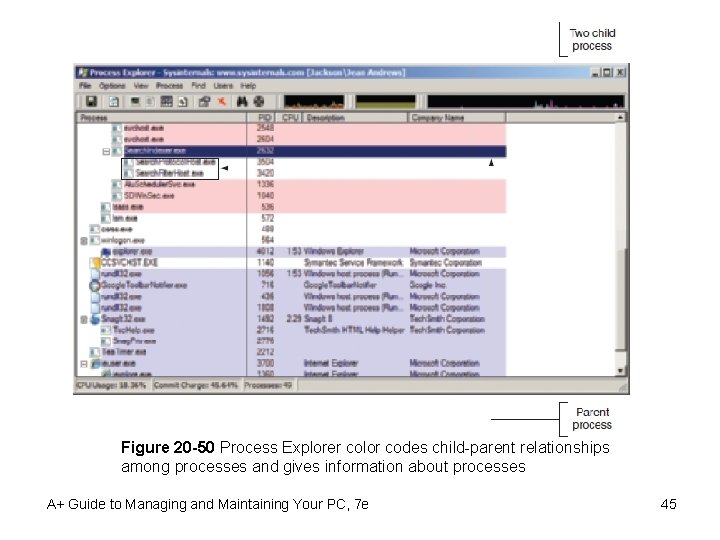Click the 'Google Inc.' company name cell
The width and height of the screenshot is (720, 540).
point(428,285)
